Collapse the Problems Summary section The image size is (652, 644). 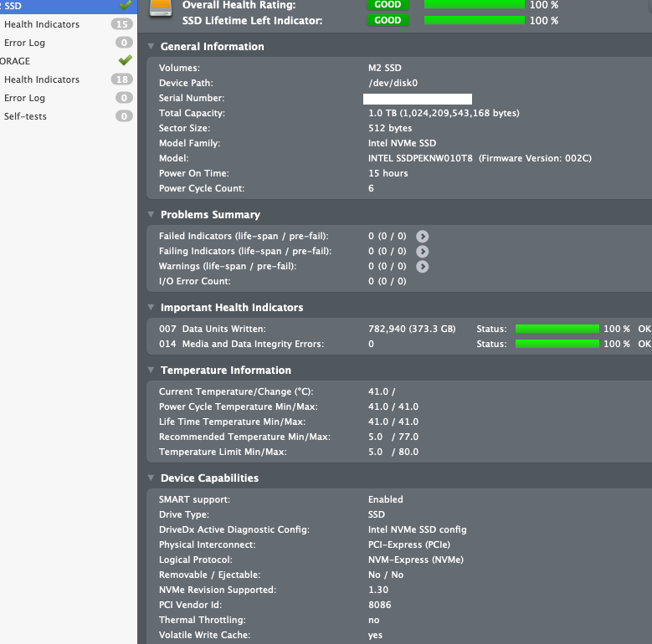point(151,214)
